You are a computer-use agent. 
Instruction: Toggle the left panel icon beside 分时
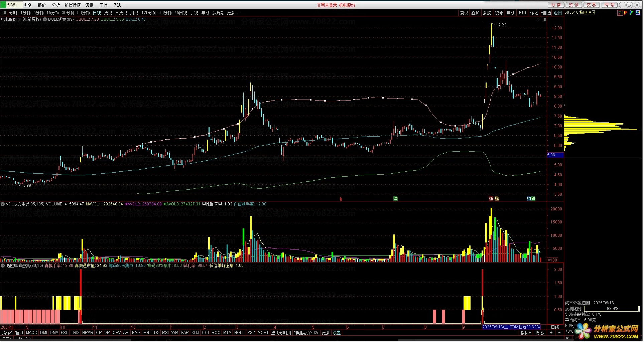pos(4,13)
